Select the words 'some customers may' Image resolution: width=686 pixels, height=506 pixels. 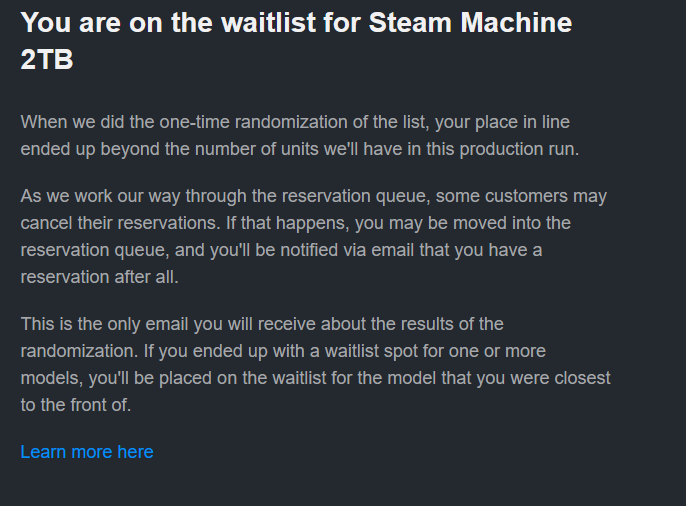[521, 196]
